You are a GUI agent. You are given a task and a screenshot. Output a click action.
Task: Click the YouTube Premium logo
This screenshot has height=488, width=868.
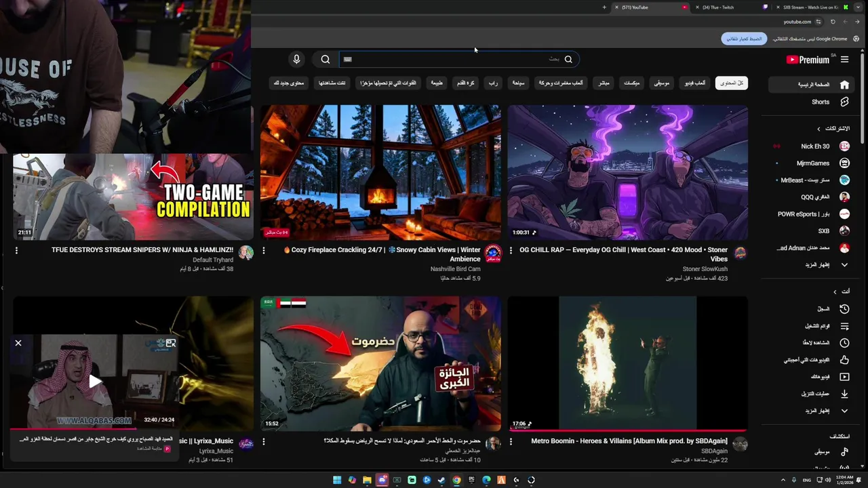(808, 60)
